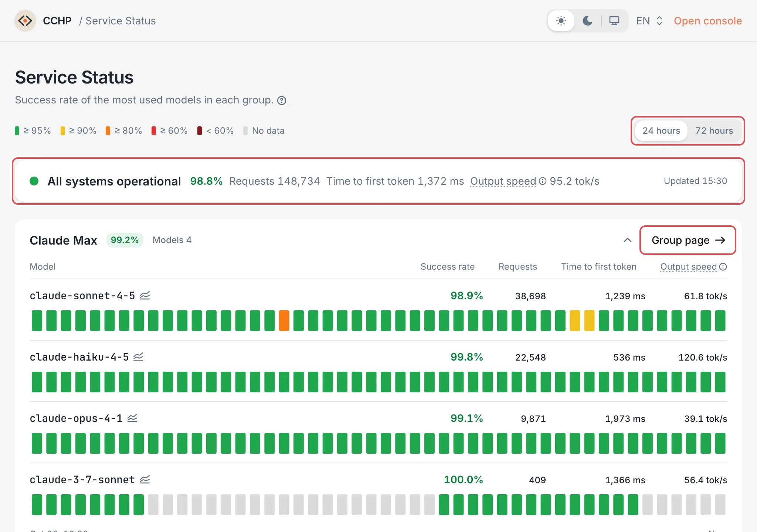Screen dimensions: 757x532
Task: Click the gray No data legend swatch
Action: coord(245,131)
